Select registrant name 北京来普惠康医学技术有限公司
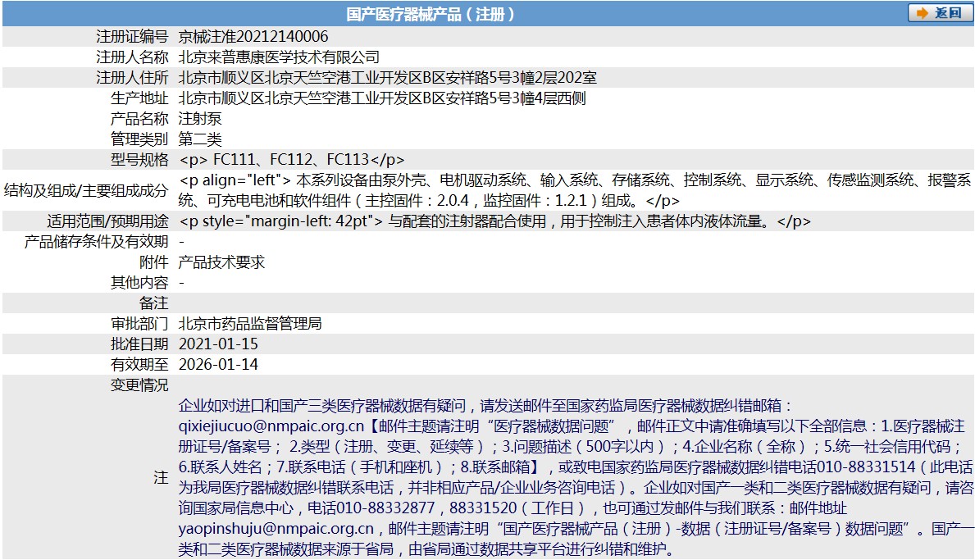This screenshot has height=560, width=975. (x=279, y=57)
